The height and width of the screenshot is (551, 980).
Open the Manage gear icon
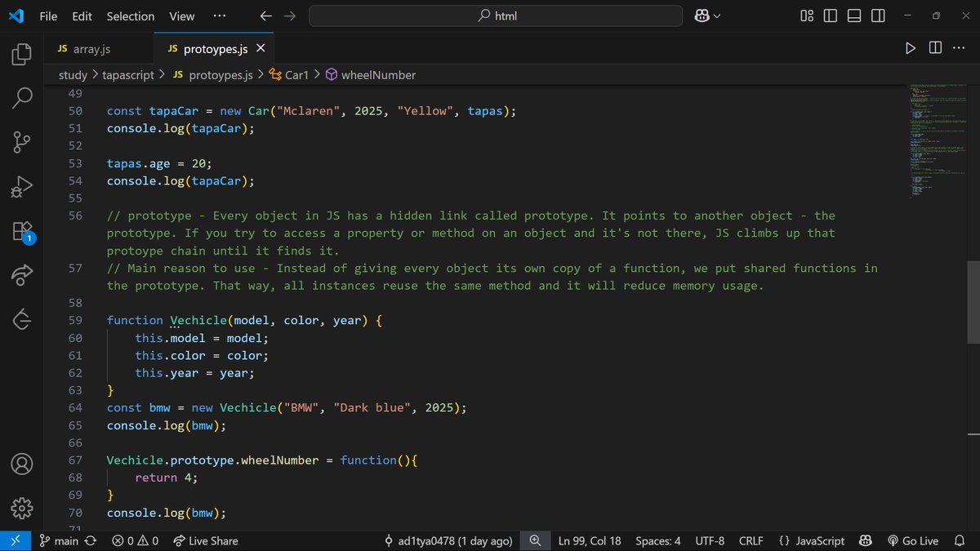point(22,508)
